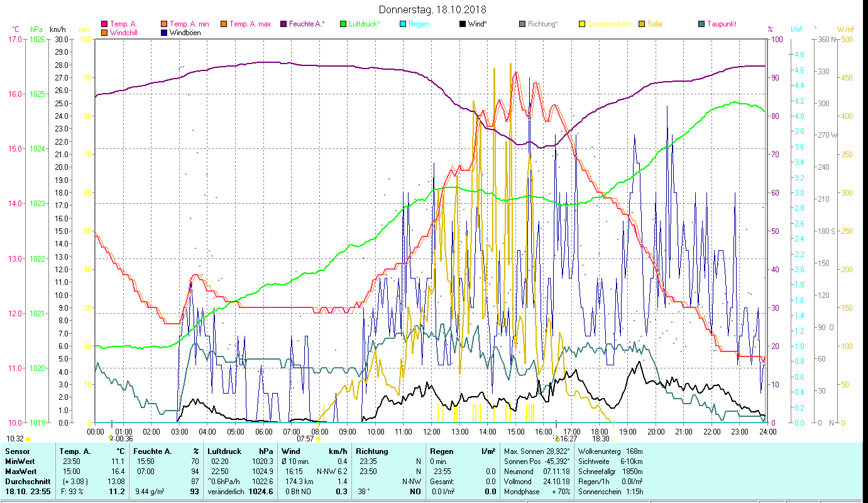
Task: Click the l/m² axis unit label at the top
Action: tap(796, 30)
